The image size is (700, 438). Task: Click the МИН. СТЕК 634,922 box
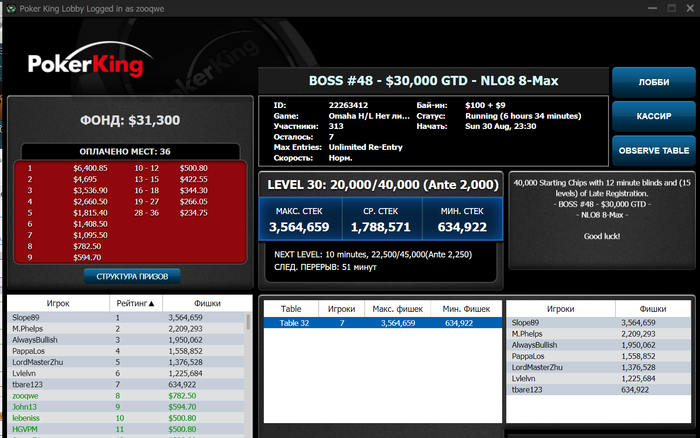click(462, 220)
